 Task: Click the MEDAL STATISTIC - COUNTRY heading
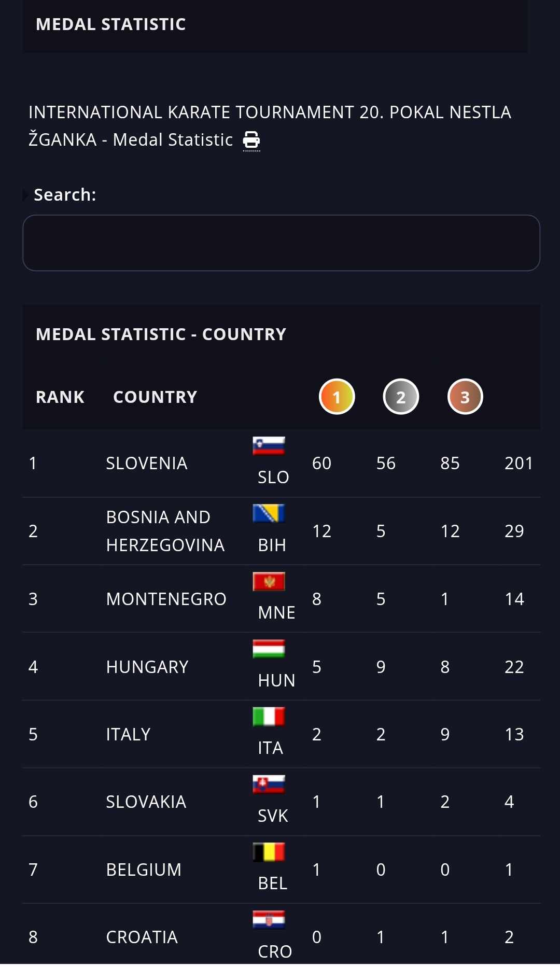point(161,334)
